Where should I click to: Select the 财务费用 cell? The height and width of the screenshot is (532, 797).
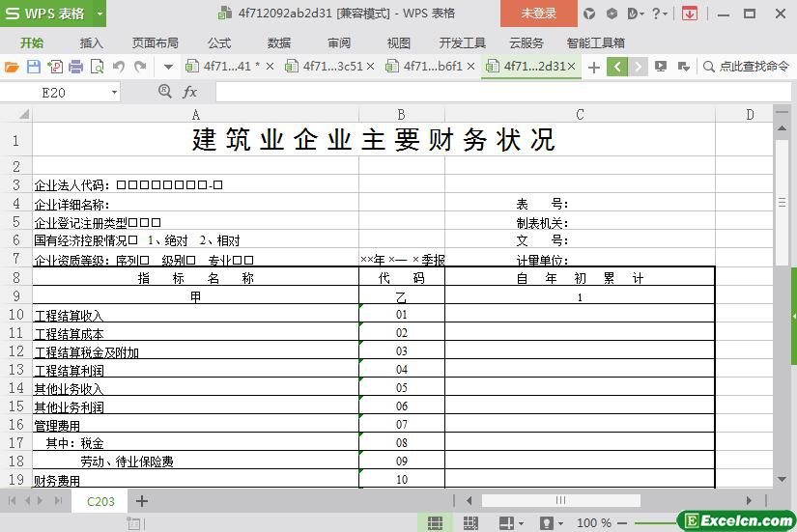point(196,479)
